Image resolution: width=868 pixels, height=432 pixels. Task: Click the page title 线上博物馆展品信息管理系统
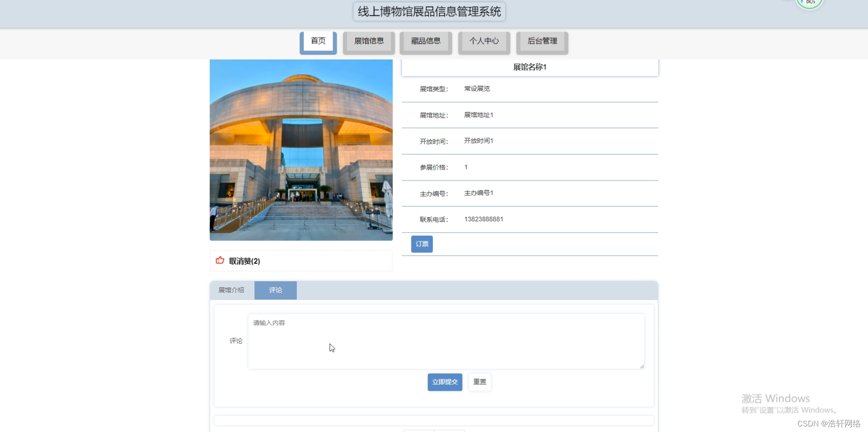(428, 11)
